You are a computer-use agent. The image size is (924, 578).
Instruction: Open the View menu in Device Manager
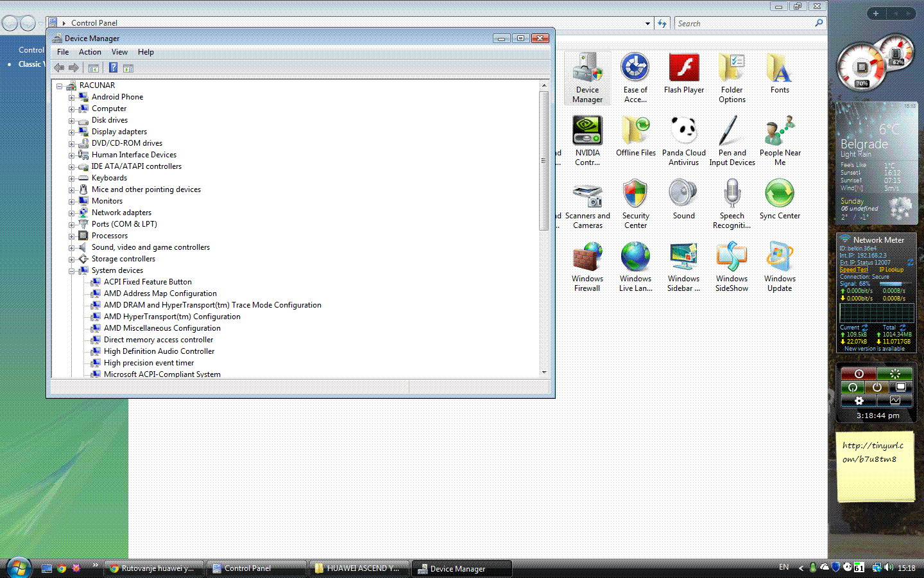click(119, 52)
